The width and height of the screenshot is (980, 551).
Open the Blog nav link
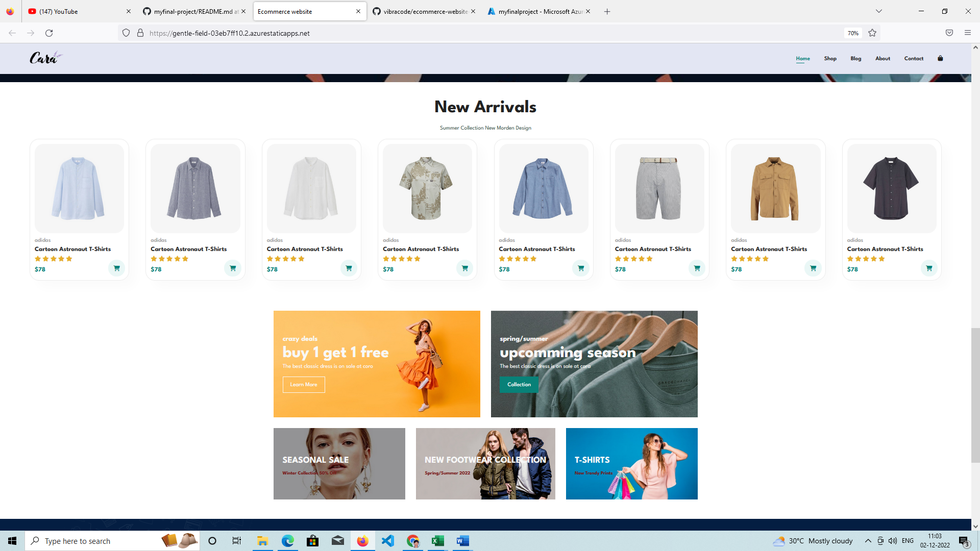855,59
